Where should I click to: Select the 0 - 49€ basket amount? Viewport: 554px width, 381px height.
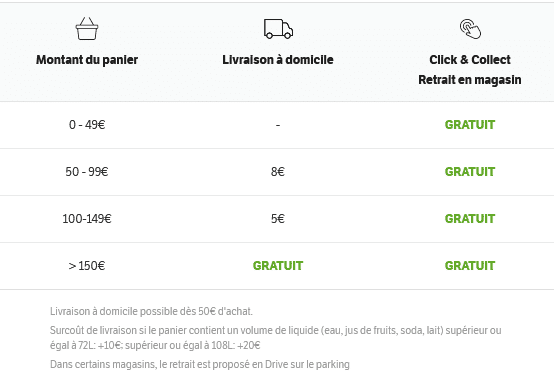[x=87, y=125]
